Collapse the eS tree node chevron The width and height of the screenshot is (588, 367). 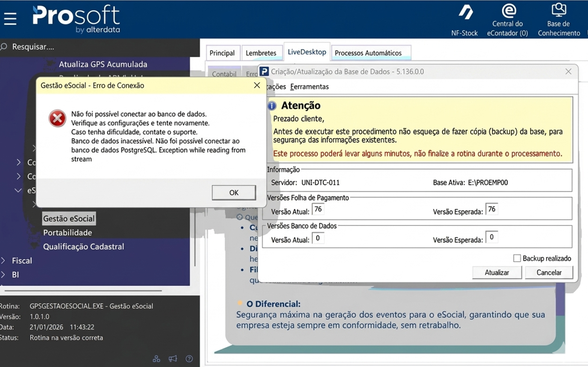17,190
